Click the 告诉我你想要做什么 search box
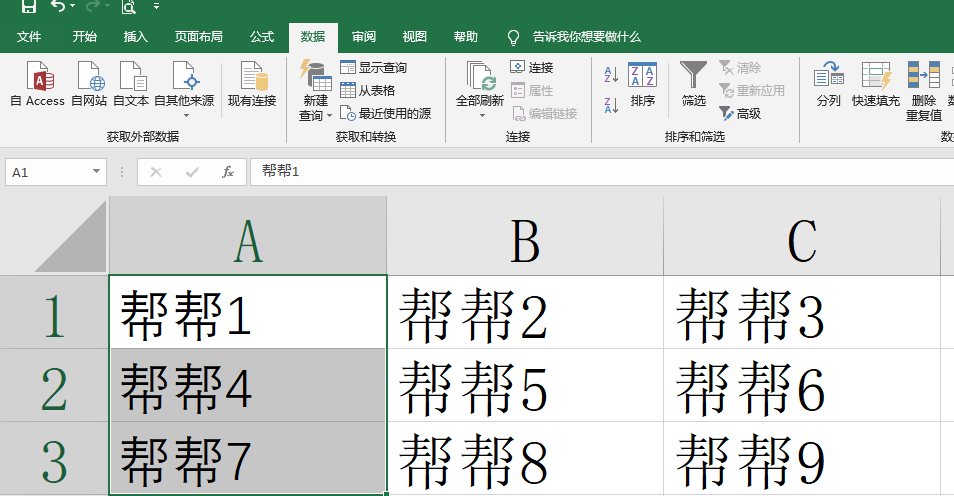Viewport: 954px width, 496px height. (x=587, y=37)
